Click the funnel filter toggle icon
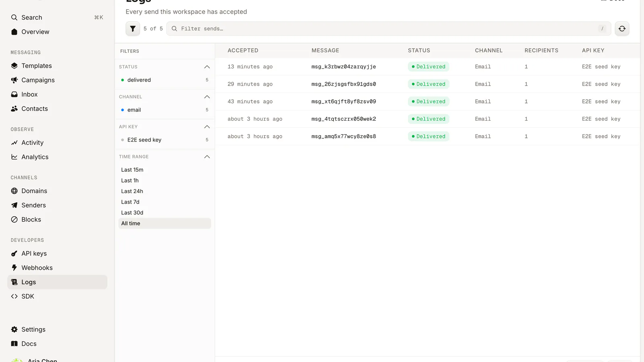The image size is (644, 362). (133, 29)
